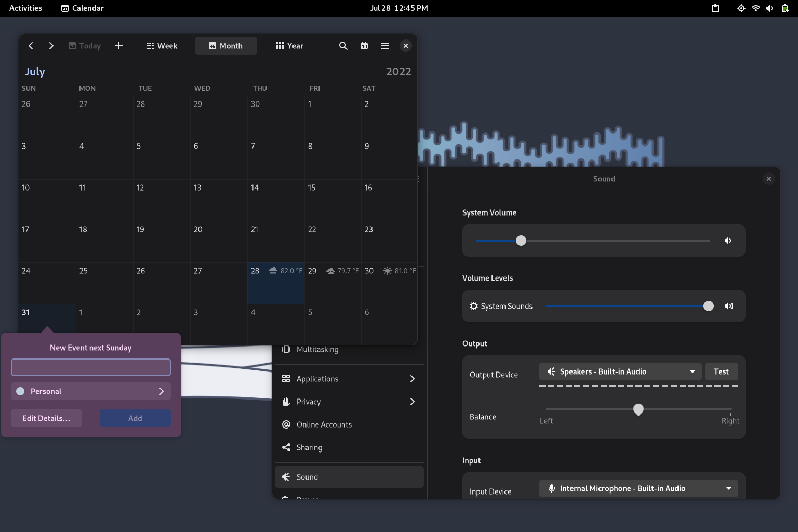Choose calendar via Personal selector
The image size is (798, 532).
[x=91, y=391]
